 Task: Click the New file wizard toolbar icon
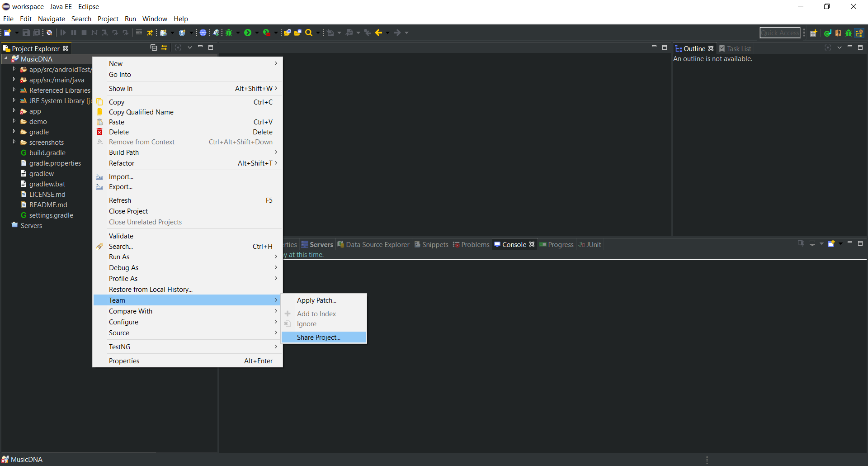(8, 33)
